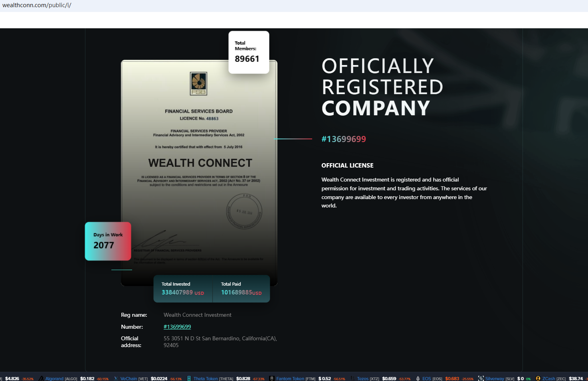Click the Algorand logo icon in ticker

pyautogui.click(x=41, y=379)
